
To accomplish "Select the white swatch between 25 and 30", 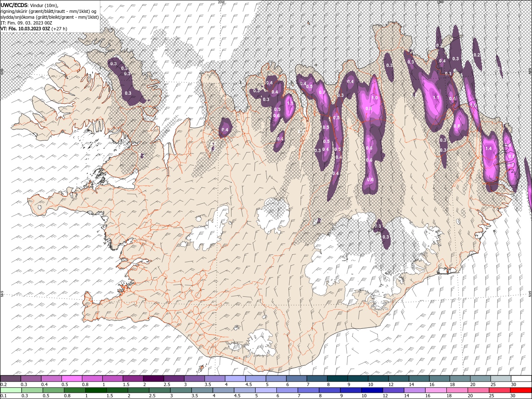I will click(500, 379).
